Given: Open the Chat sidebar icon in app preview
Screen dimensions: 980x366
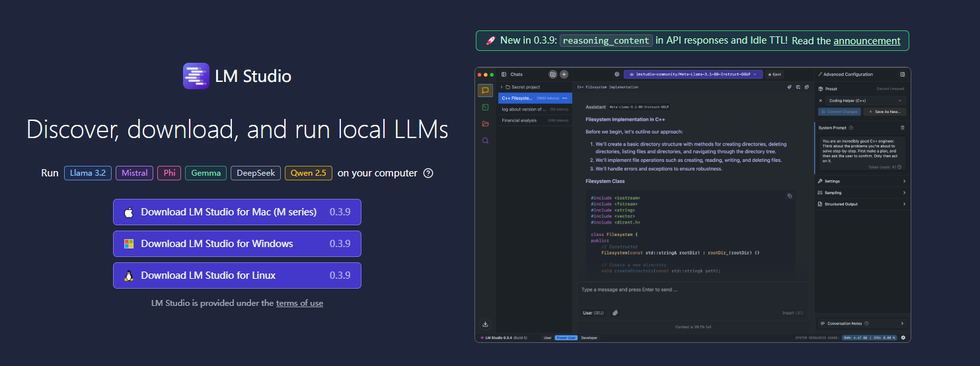Looking at the screenshot, I should [486, 91].
